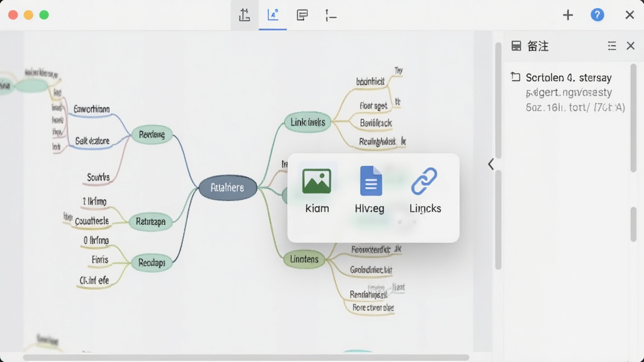This screenshot has height=362, width=644.
Task: Click the horizontal canvas scrollbar
Action: [246, 358]
